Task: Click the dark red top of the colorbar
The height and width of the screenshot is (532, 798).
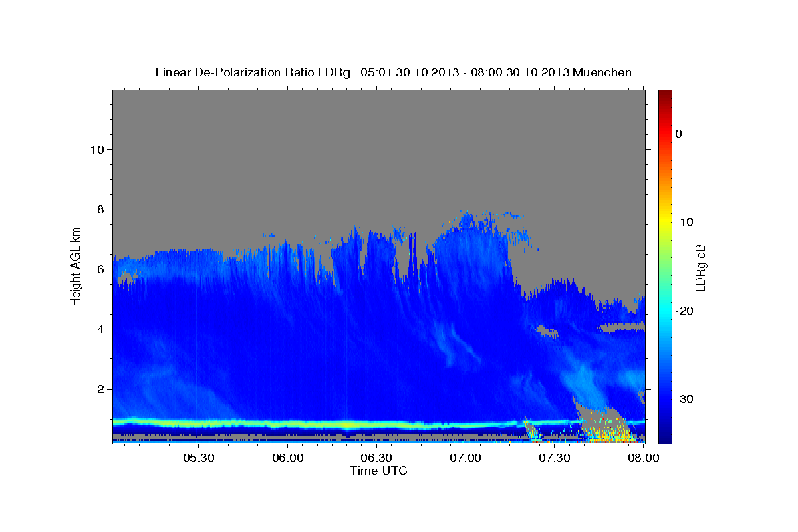Action: [x=665, y=94]
